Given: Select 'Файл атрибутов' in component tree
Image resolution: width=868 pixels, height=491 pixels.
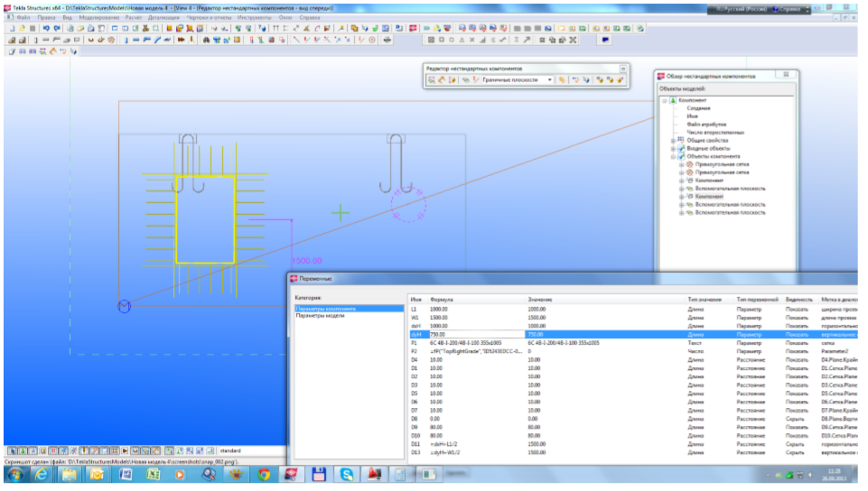Looking at the screenshot, I should click(x=706, y=124).
